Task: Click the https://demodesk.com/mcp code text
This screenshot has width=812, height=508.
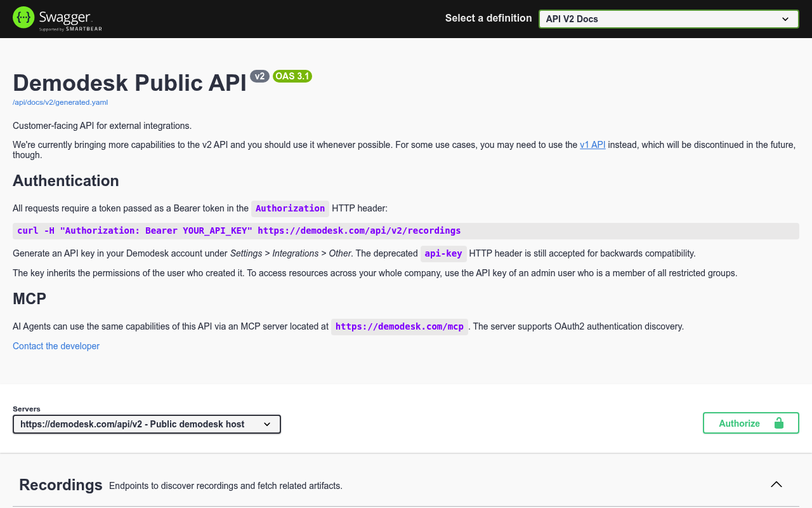Action: pyautogui.click(x=400, y=326)
